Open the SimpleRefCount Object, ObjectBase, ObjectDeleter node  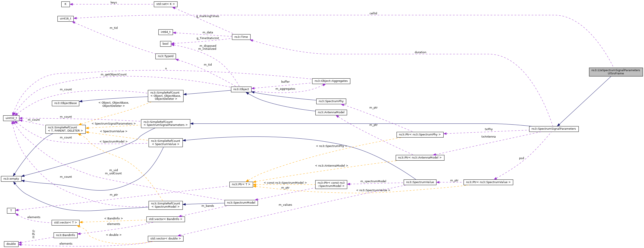pyautogui.click(x=166, y=96)
